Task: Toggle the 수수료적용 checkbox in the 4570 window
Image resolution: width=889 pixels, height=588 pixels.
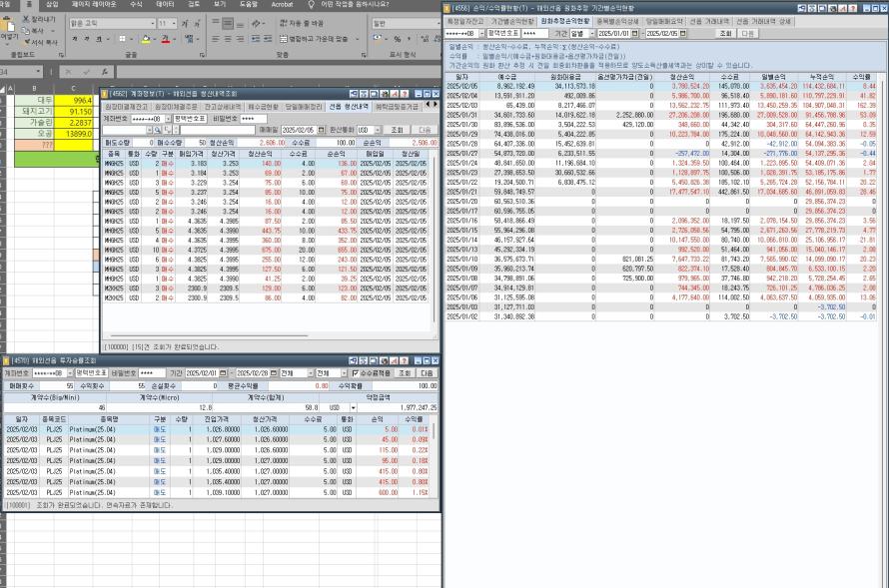Action: (356, 373)
